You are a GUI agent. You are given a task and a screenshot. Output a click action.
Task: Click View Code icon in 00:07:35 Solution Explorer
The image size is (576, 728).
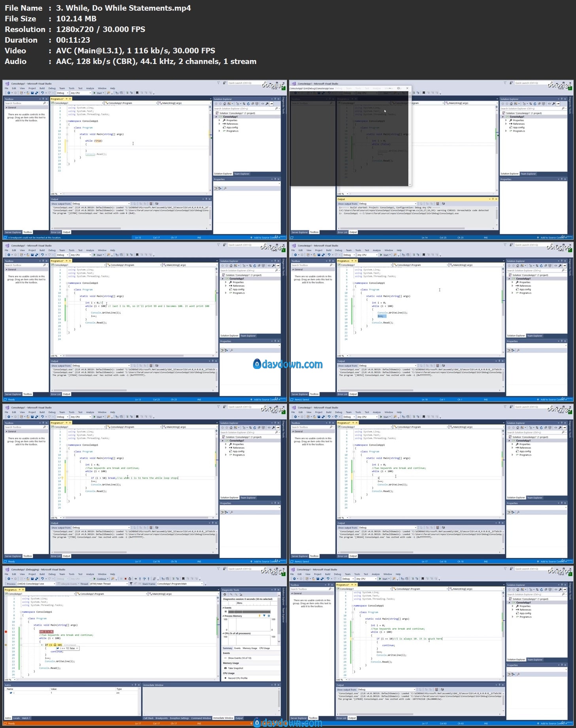click(x=556, y=427)
